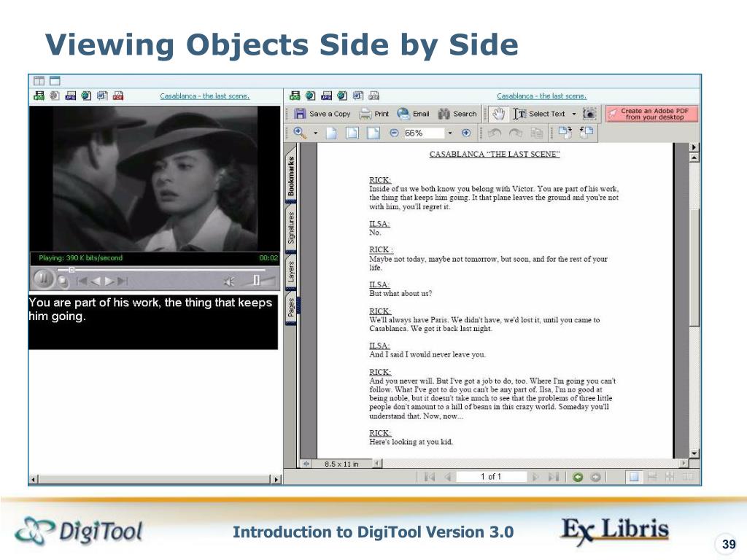Set view to Fit Page icon

[352, 133]
